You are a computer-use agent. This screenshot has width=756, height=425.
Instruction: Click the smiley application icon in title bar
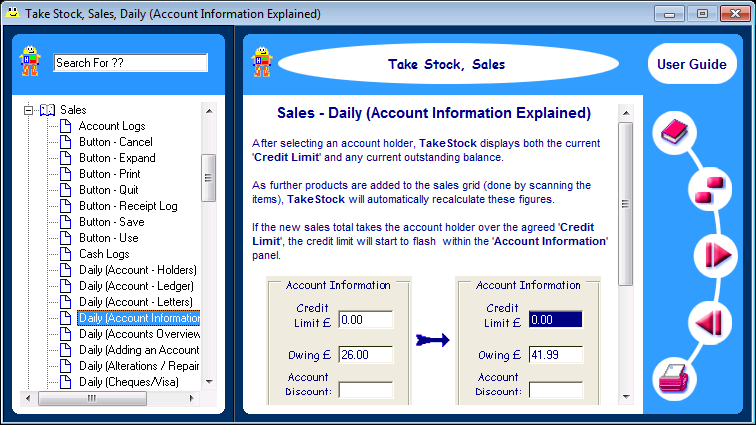(13, 13)
